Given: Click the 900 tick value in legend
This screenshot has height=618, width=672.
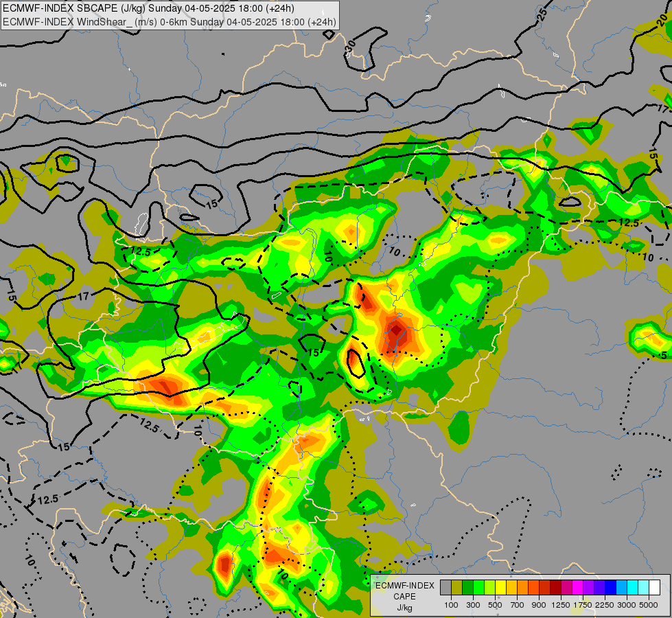Looking at the screenshot, I should click(x=539, y=605).
